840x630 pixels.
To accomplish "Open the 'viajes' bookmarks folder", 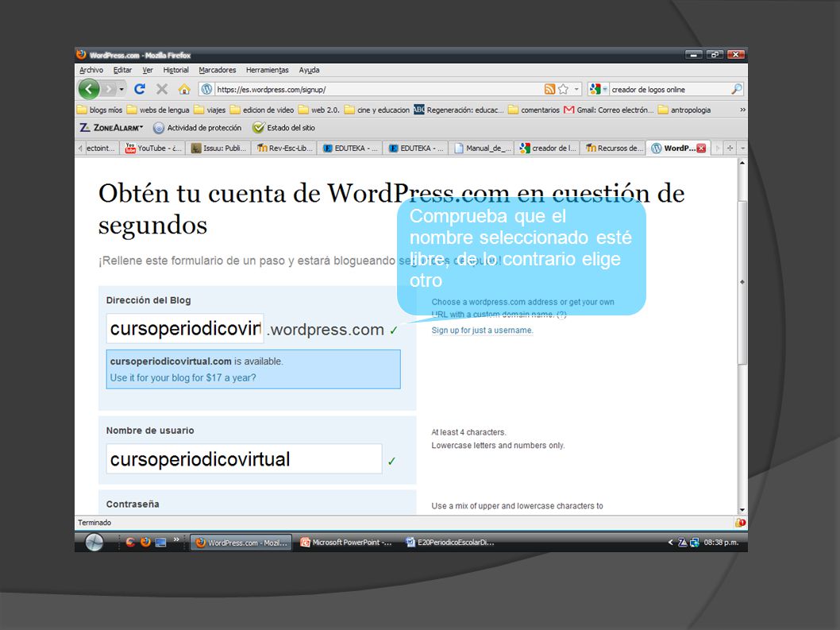I will (x=210, y=110).
